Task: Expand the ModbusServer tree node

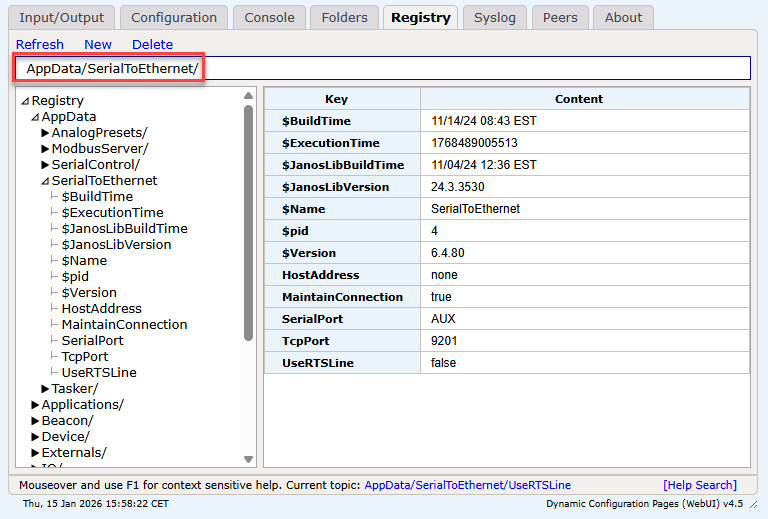Action: point(45,149)
